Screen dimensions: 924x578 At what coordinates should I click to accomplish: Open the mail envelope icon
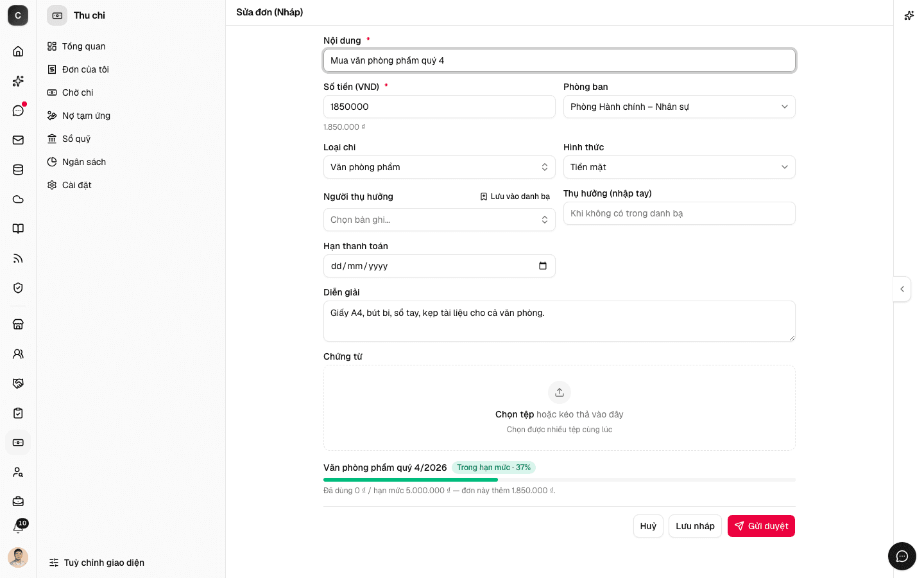tap(18, 140)
